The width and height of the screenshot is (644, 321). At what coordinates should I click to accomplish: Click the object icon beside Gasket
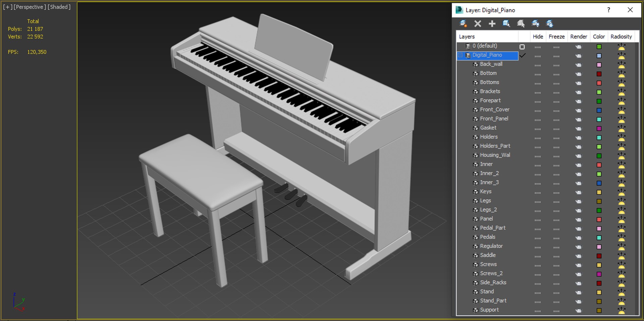[476, 128]
